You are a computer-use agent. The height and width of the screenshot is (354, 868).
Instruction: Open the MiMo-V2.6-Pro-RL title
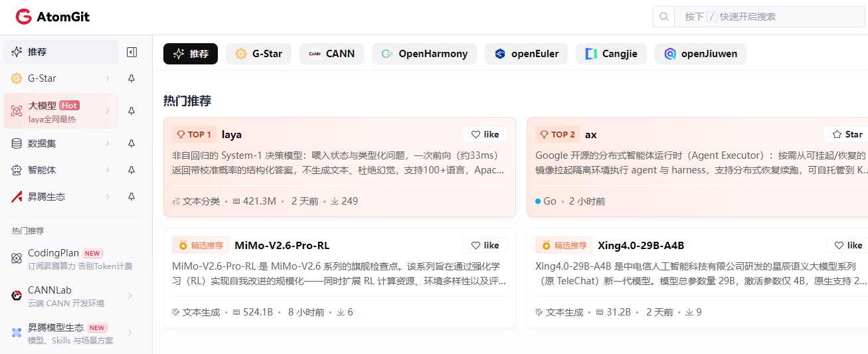282,245
